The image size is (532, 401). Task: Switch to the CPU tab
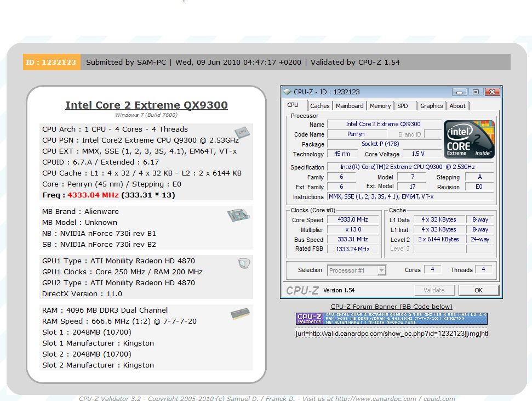[x=293, y=105]
